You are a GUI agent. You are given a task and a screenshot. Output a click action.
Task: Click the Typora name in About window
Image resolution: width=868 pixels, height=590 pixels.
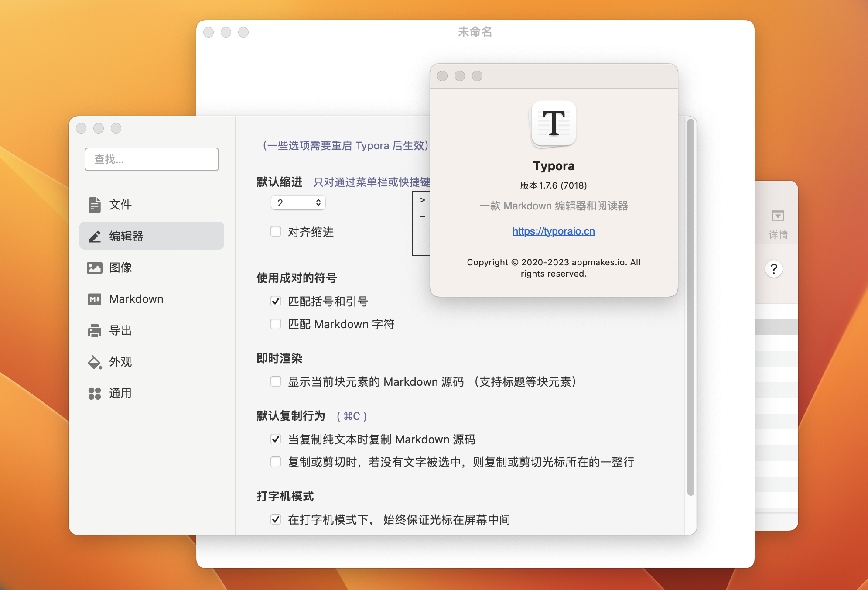(x=554, y=166)
